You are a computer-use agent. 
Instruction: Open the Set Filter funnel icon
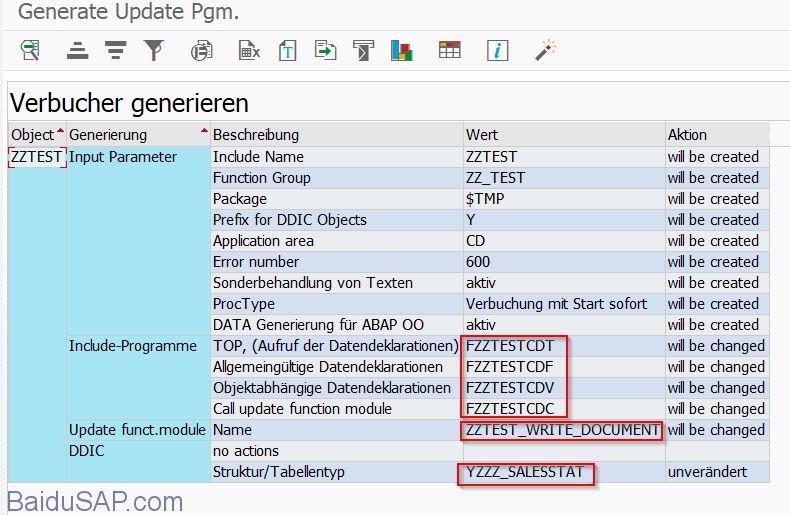(x=154, y=50)
